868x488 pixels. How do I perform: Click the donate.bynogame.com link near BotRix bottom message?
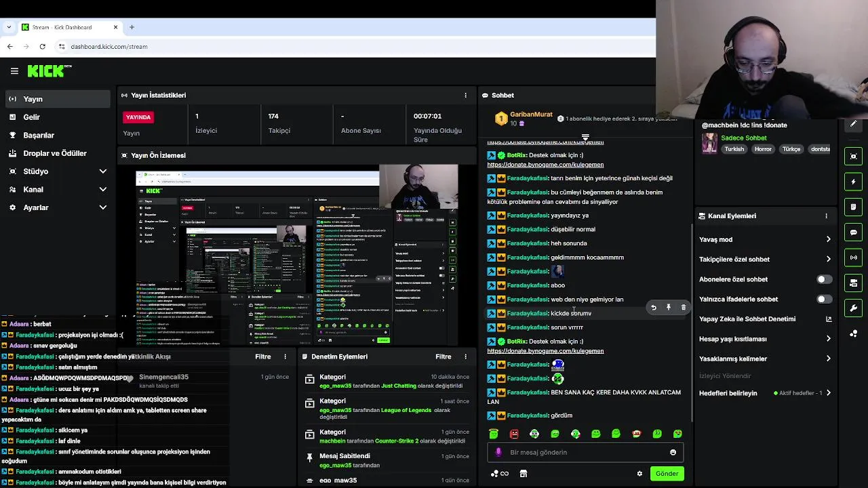(x=545, y=351)
